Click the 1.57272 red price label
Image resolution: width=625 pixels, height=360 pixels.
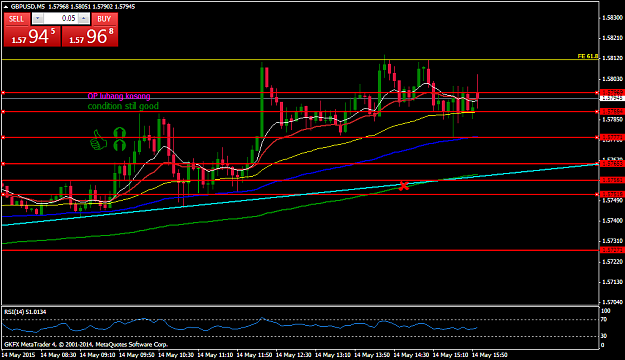tap(612, 250)
